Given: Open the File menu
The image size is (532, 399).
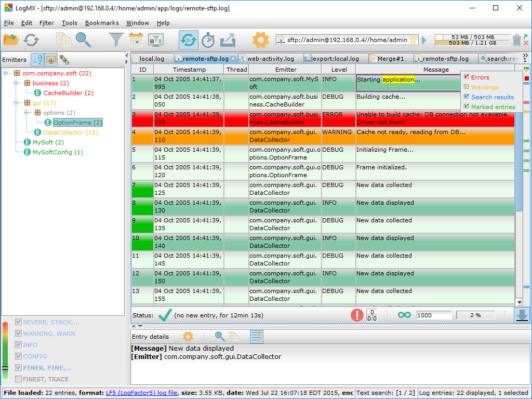Looking at the screenshot, I should tap(9, 23).
